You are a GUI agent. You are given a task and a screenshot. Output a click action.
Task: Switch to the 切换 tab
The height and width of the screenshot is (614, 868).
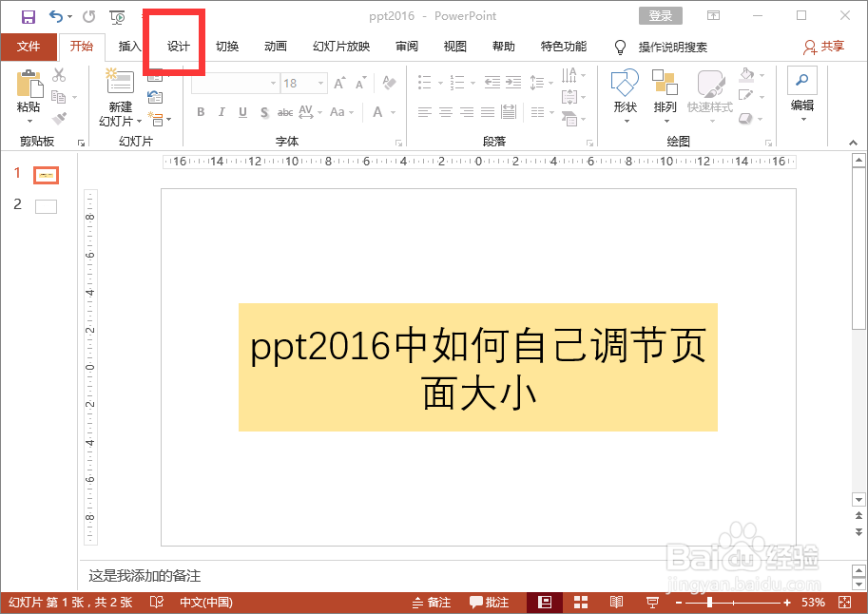pyautogui.click(x=227, y=47)
